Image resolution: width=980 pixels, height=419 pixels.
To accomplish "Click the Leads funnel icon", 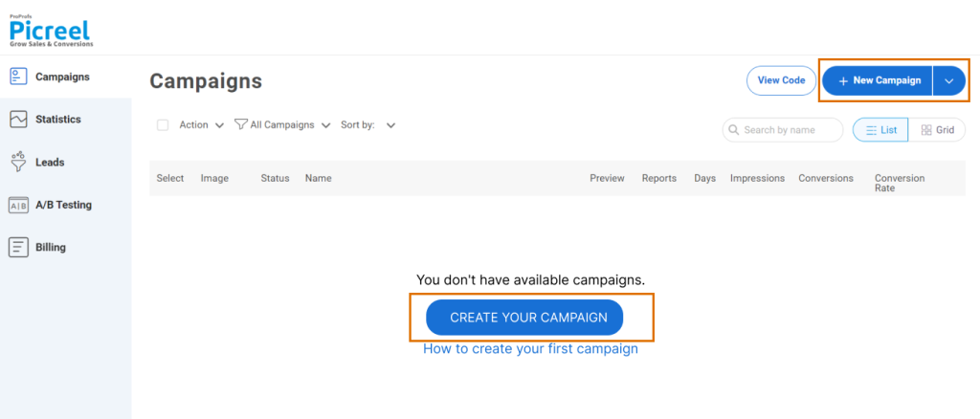I will (17, 162).
